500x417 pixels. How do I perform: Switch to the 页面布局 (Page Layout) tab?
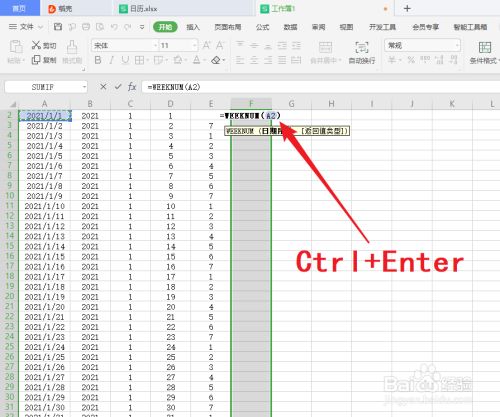[228, 27]
